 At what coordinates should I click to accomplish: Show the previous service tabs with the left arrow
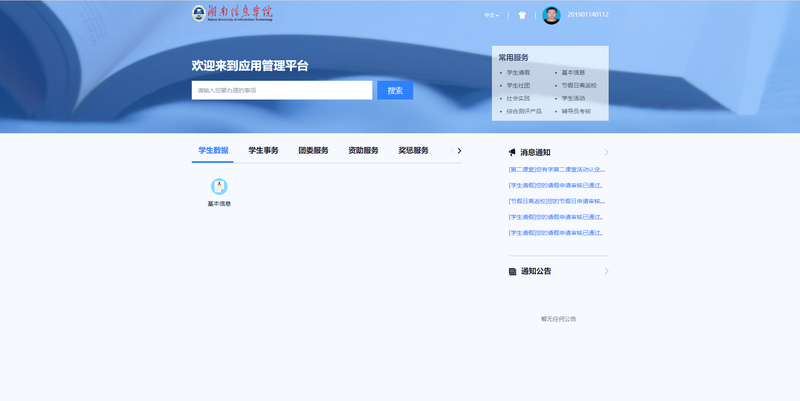[452, 151]
